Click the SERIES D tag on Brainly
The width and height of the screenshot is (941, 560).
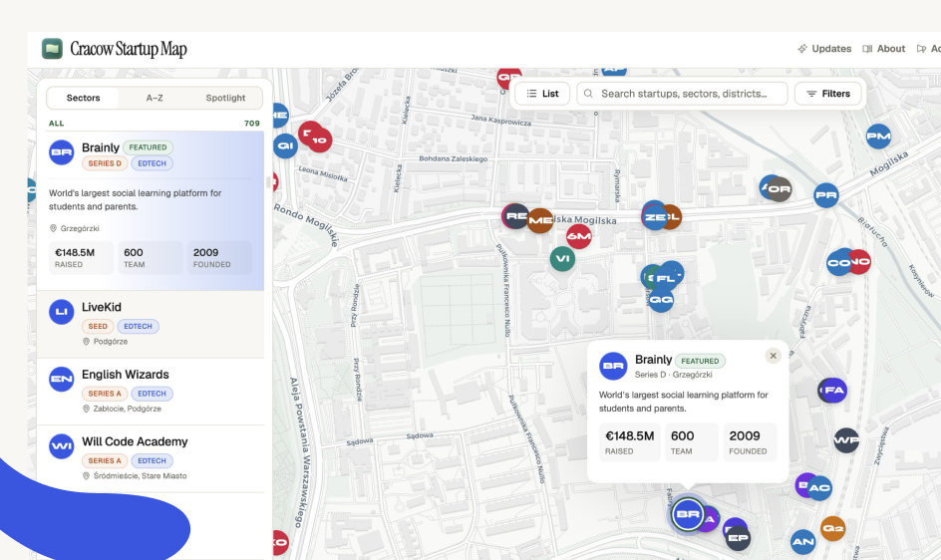tap(105, 163)
